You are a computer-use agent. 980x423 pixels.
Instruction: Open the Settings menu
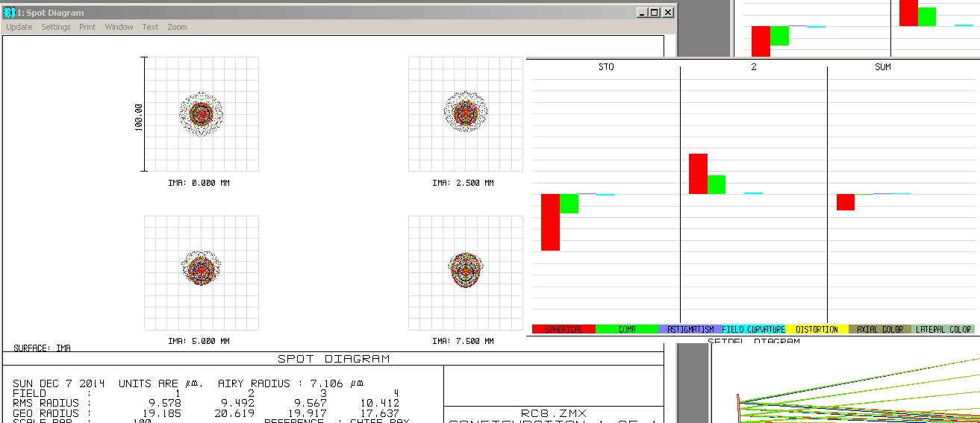coord(56,27)
